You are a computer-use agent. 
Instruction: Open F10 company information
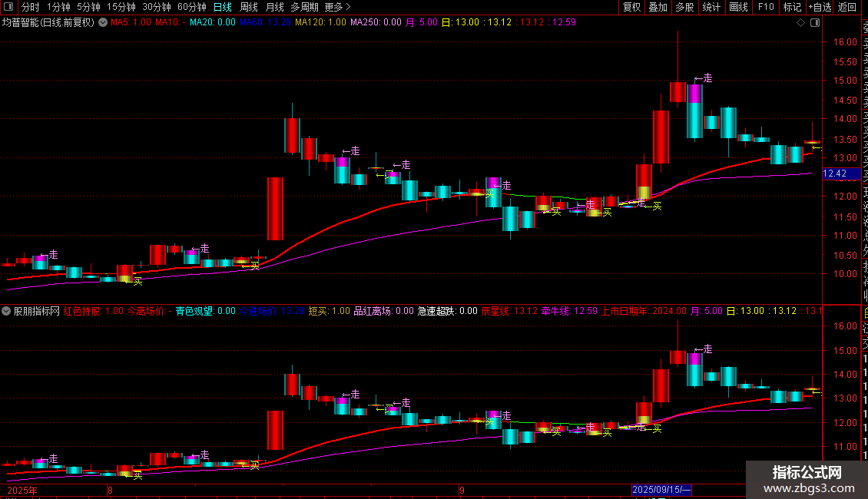point(766,7)
